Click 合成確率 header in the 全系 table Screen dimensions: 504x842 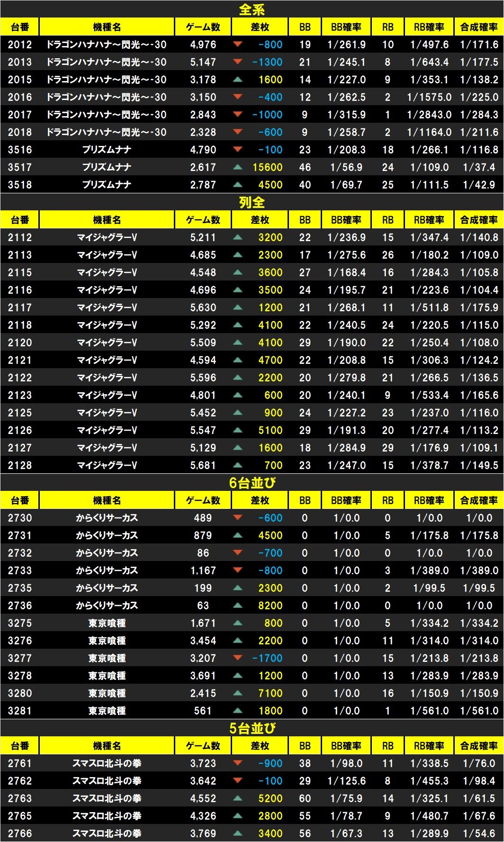tap(479, 27)
